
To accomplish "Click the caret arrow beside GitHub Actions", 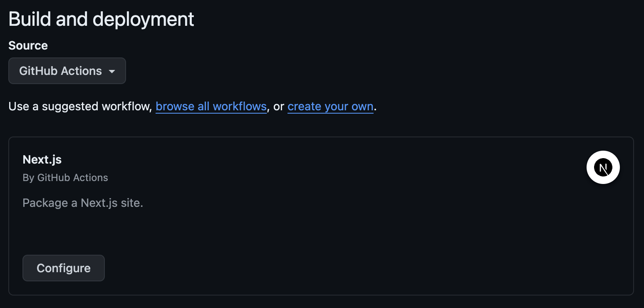I will click(x=111, y=72).
